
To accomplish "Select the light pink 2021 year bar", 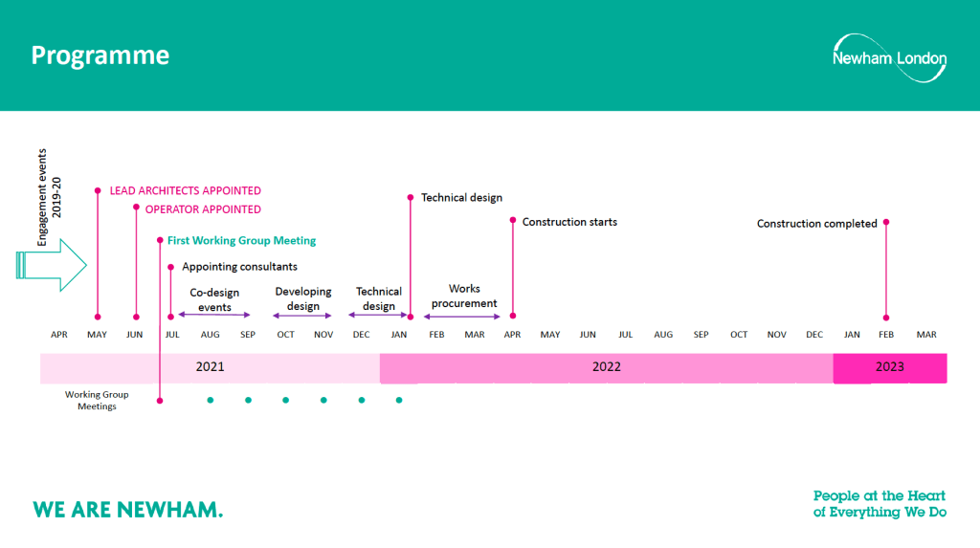I will pyautogui.click(x=210, y=367).
